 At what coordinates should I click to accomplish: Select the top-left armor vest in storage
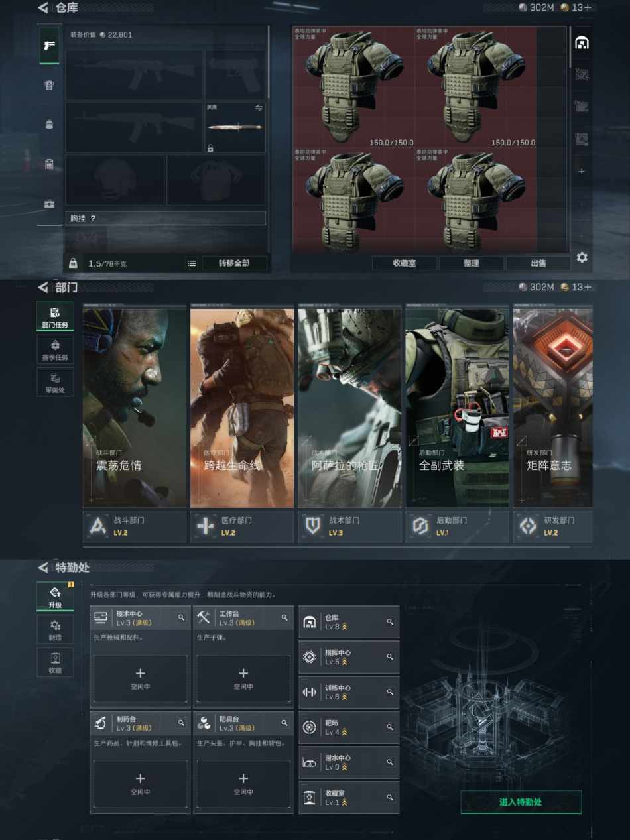coord(353,86)
